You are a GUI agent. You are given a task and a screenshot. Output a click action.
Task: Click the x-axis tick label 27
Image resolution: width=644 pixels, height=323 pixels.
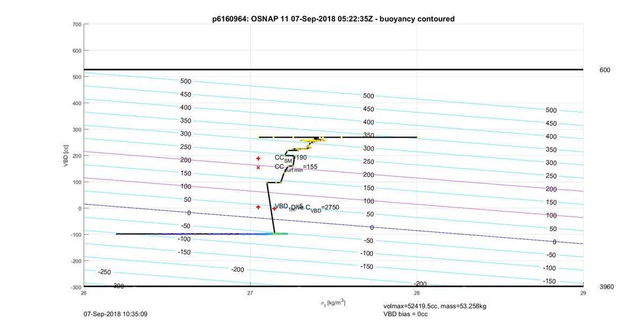click(250, 293)
